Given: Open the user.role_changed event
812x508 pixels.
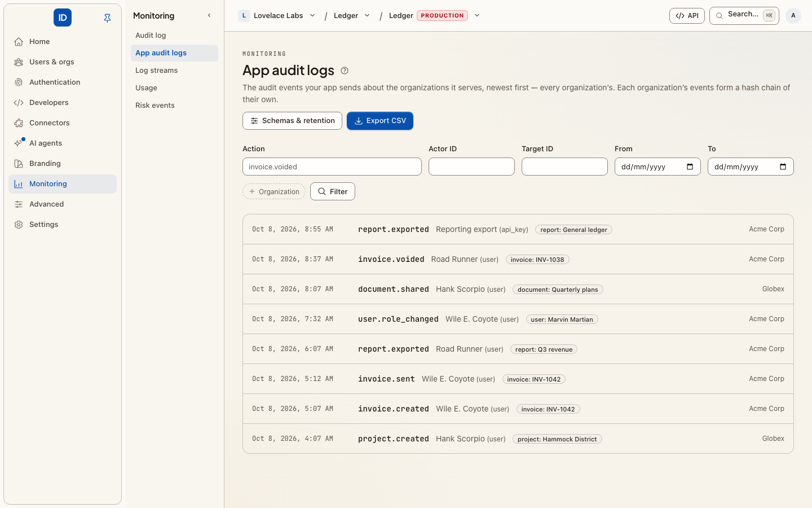Looking at the screenshot, I should 518,319.
